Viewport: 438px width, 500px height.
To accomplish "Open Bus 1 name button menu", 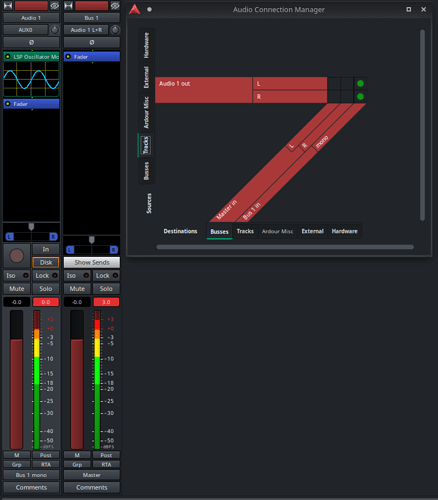I will click(92, 18).
